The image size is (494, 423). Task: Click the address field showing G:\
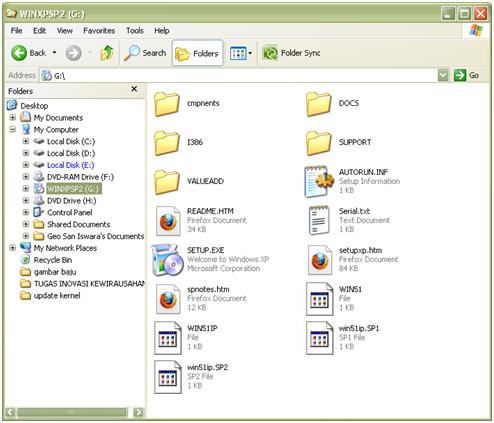click(x=239, y=76)
